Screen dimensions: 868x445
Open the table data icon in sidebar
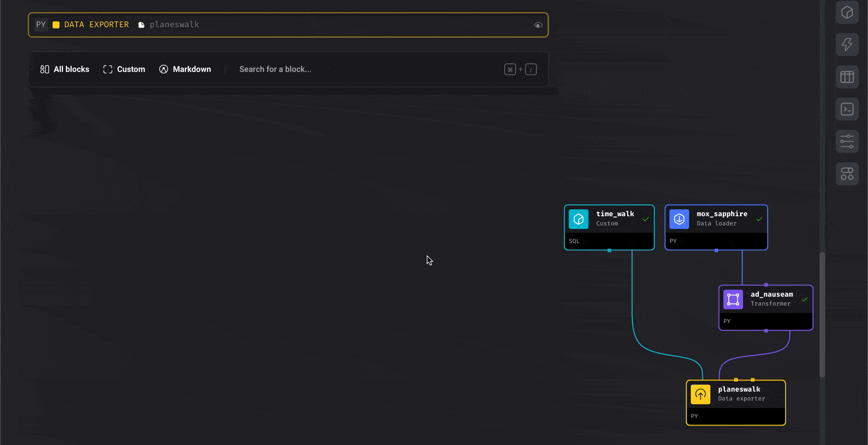pyautogui.click(x=847, y=77)
